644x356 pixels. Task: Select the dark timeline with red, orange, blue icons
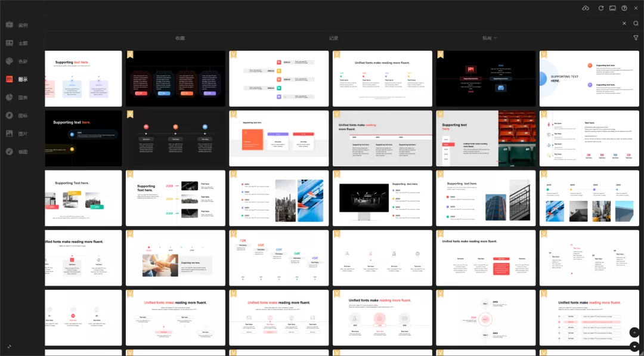pyautogui.click(x=176, y=138)
